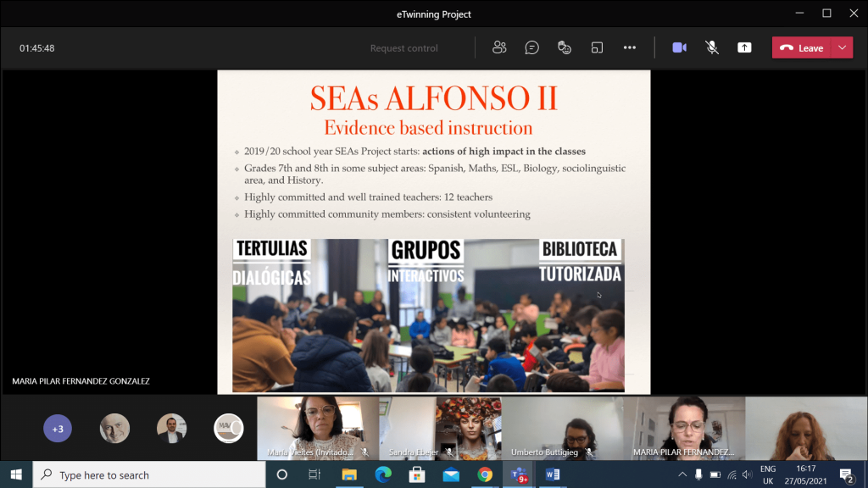Click the Request control button
The width and height of the screenshot is (868, 488).
coord(403,48)
